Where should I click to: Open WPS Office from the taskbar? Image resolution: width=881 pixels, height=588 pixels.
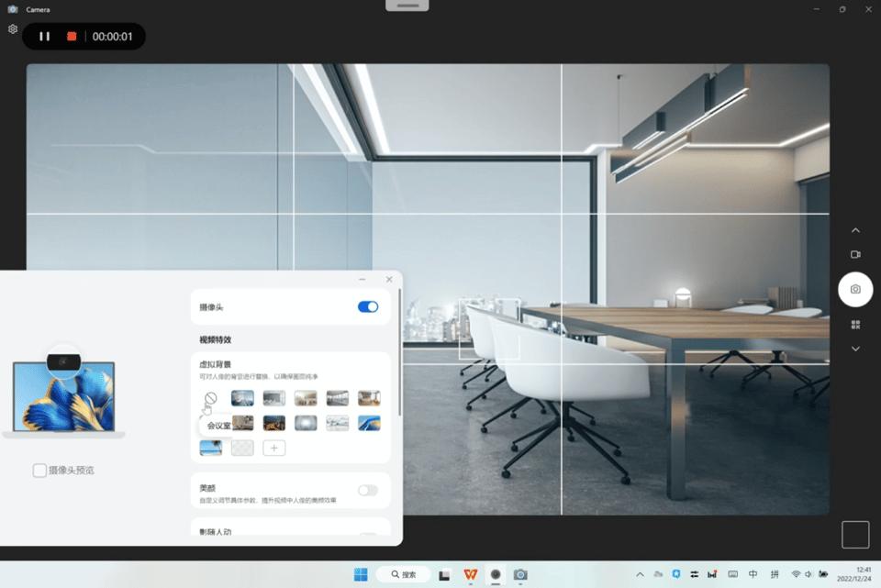point(471,574)
